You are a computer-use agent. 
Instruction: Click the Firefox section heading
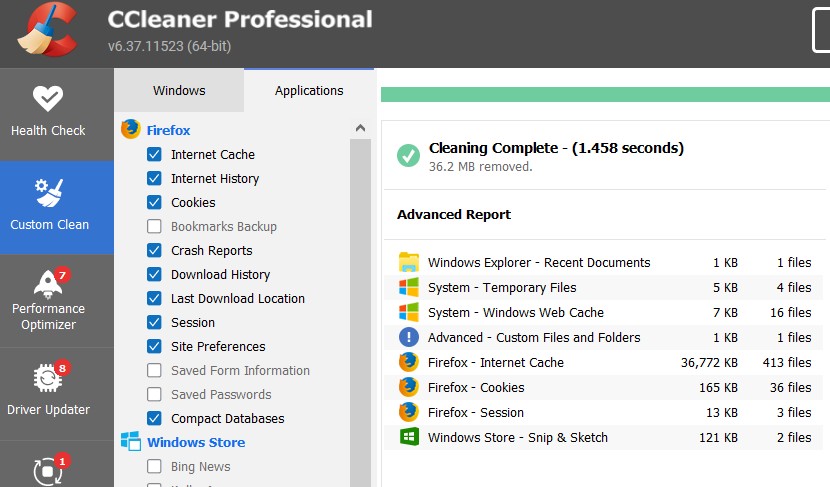coord(168,130)
